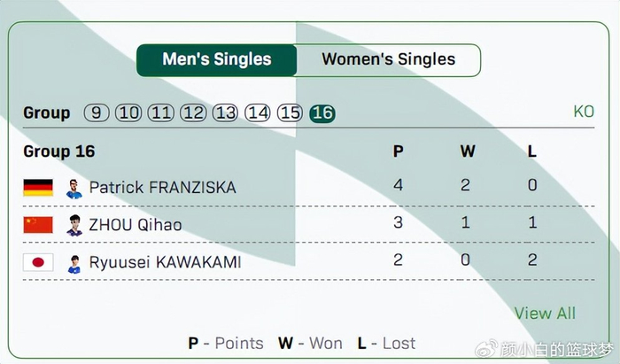Open the KO knockout view
The width and height of the screenshot is (620, 364).
click(x=583, y=112)
